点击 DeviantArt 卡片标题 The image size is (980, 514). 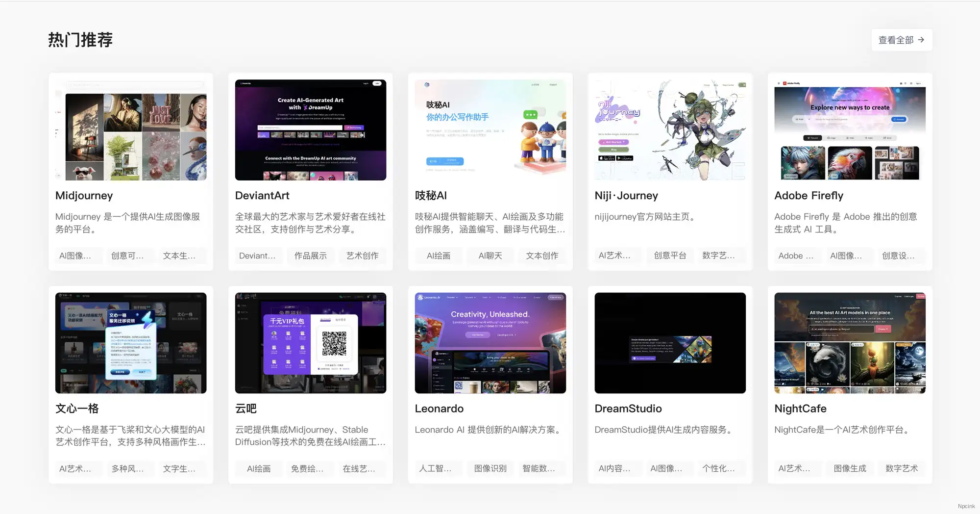click(262, 195)
